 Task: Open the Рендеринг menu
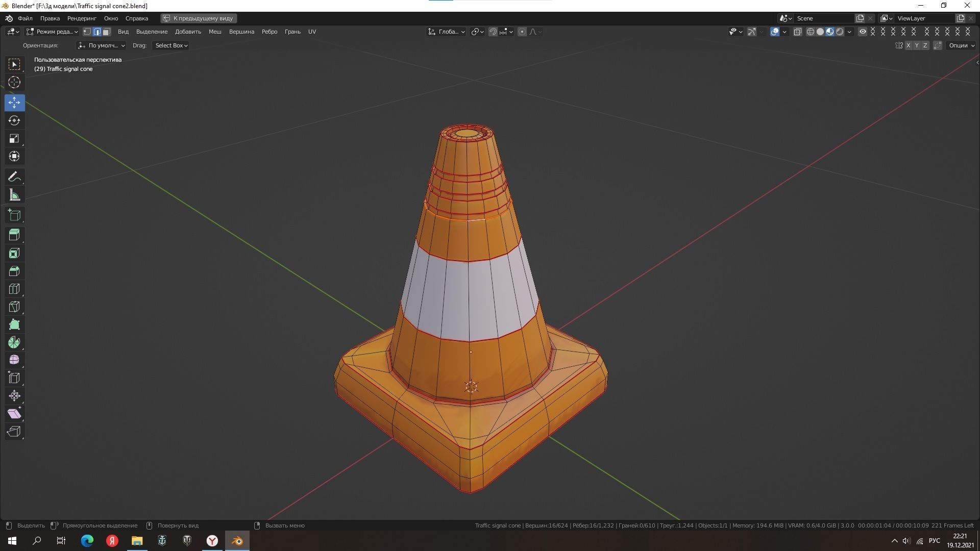point(82,18)
